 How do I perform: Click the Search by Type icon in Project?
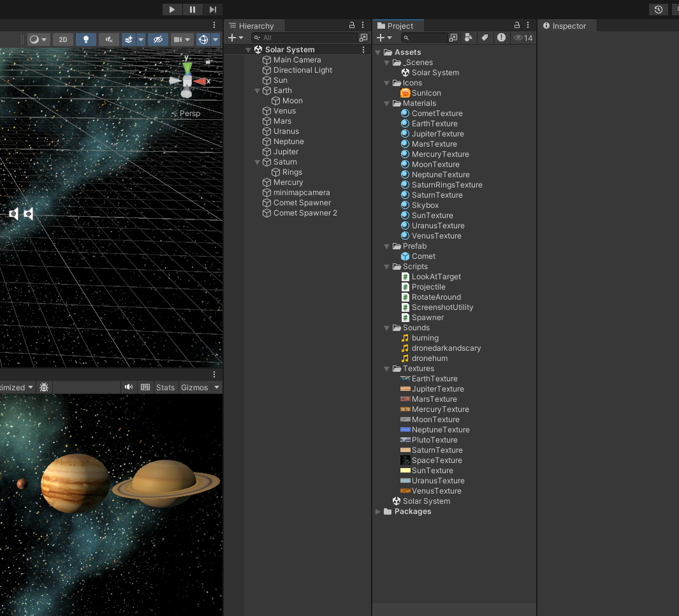coord(469,38)
